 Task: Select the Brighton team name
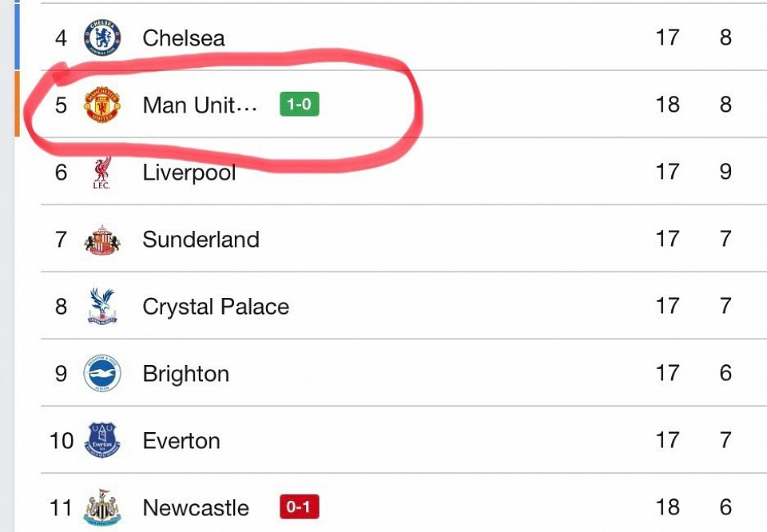pyautogui.click(x=185, y=374)
